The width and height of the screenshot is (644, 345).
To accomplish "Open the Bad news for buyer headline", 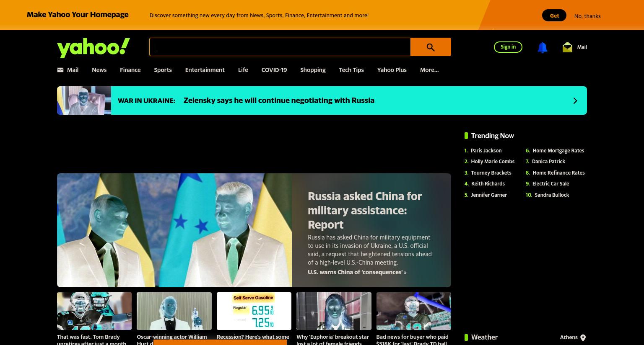I will (412, 340).
